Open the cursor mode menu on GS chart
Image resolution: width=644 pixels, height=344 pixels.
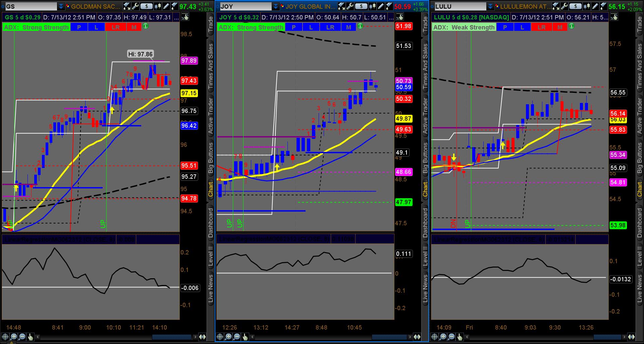tap(185, 17)
